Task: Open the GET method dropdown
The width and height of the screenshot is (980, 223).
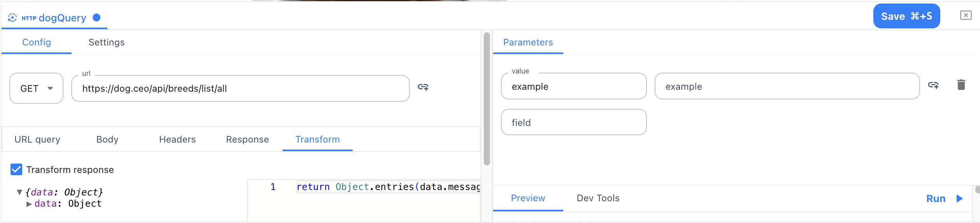Action: pyautogui.click(x=36, y=89)
